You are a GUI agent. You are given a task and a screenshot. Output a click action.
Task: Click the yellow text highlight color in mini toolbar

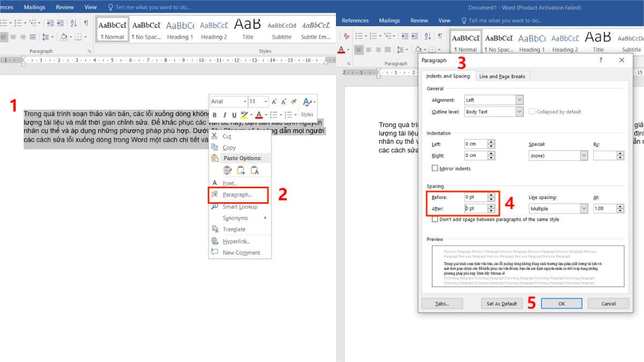coord(244,115)
